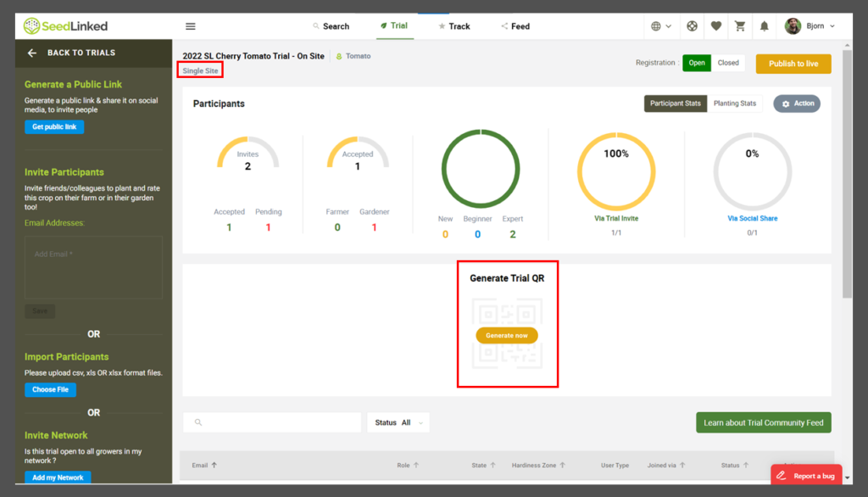Click the Back to Trials arrow
This screenshot has width=868, height=497.
click(x=31, y=53)
